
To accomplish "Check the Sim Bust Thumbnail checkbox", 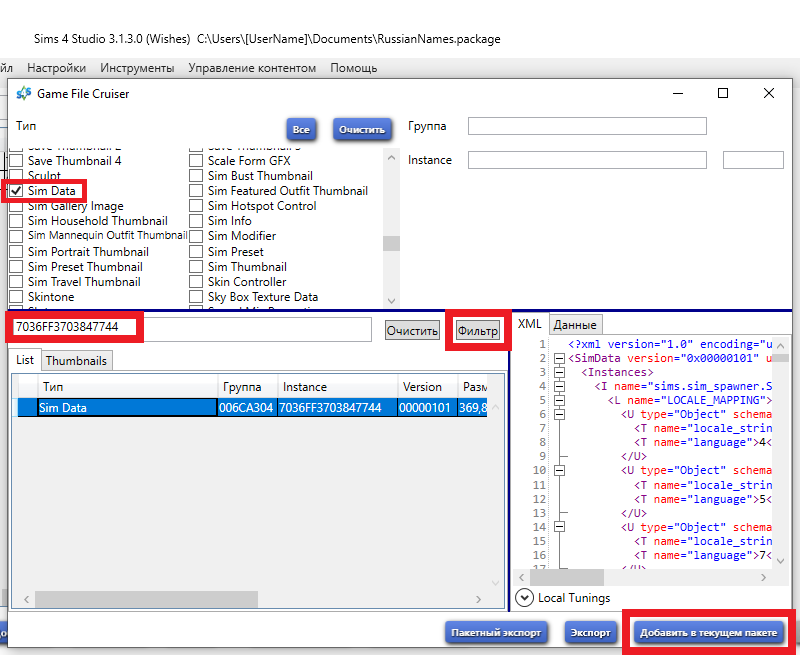I will (196, 175).
